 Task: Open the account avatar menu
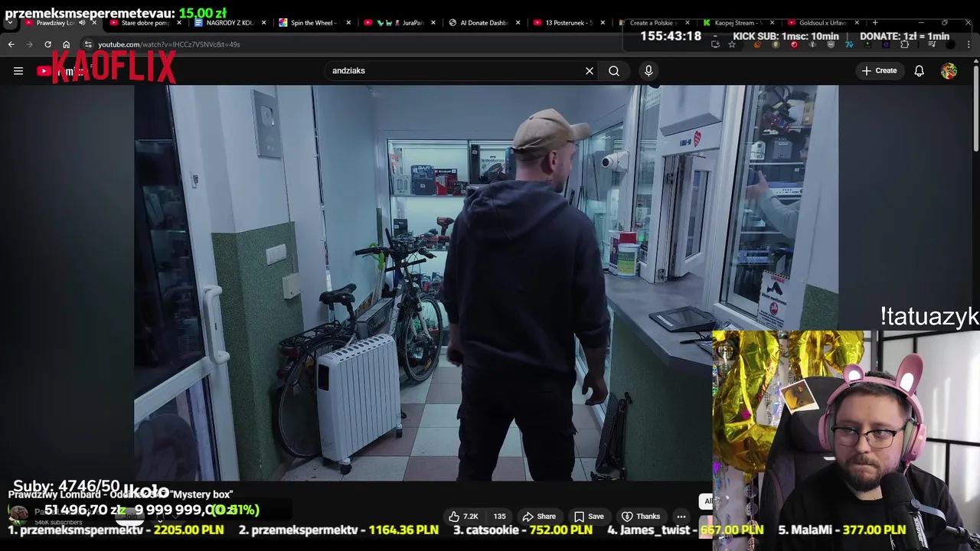[x=949, y=70]
